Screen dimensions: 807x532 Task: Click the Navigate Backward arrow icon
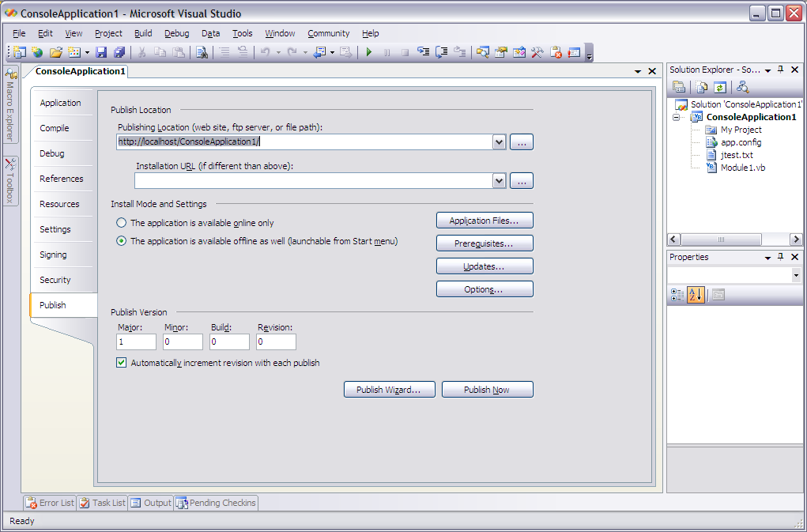pyautogui.click(x=321, y=52)
